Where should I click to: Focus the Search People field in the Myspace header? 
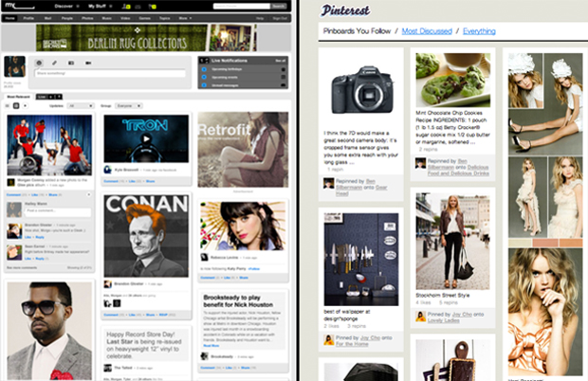coord(242,6)
